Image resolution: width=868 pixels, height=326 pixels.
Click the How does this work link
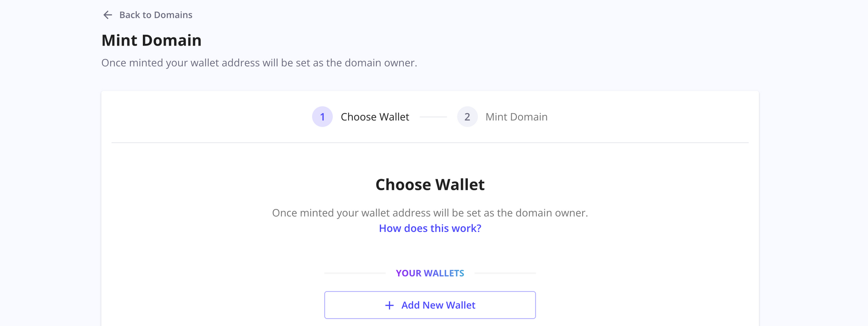(430, 228)
